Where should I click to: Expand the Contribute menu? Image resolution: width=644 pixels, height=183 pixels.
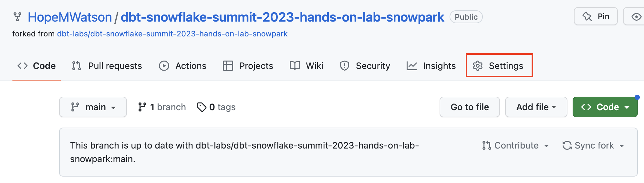(x=516, y=146)
